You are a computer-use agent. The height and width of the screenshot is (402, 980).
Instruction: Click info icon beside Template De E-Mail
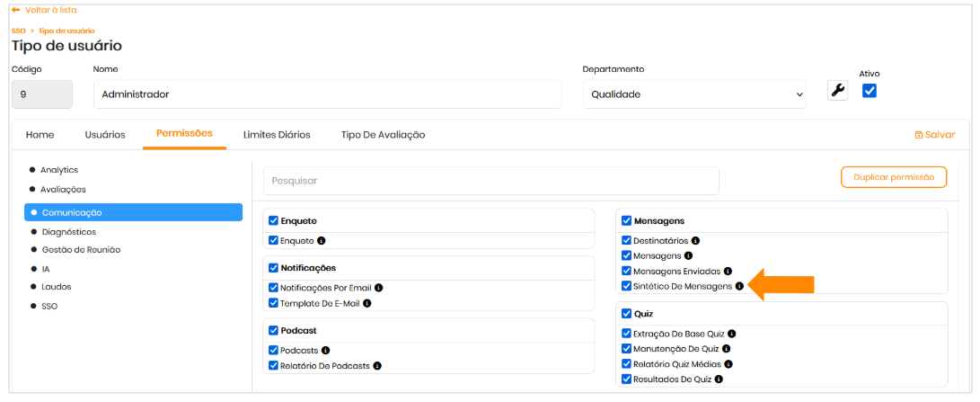367,303
